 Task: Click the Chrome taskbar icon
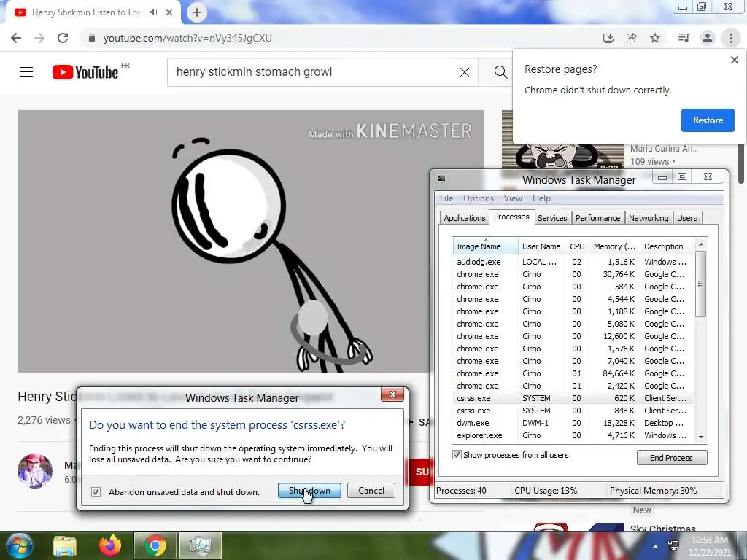click(x=155, y=545)
